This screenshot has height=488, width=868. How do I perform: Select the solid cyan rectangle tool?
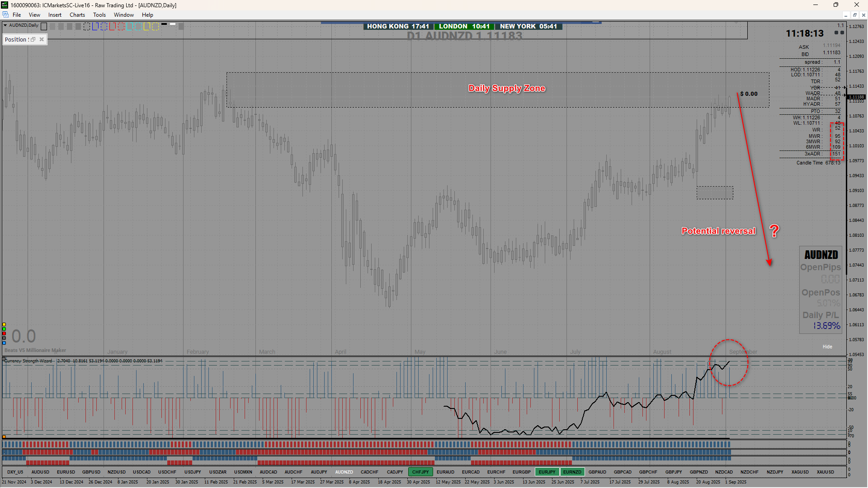129,27
